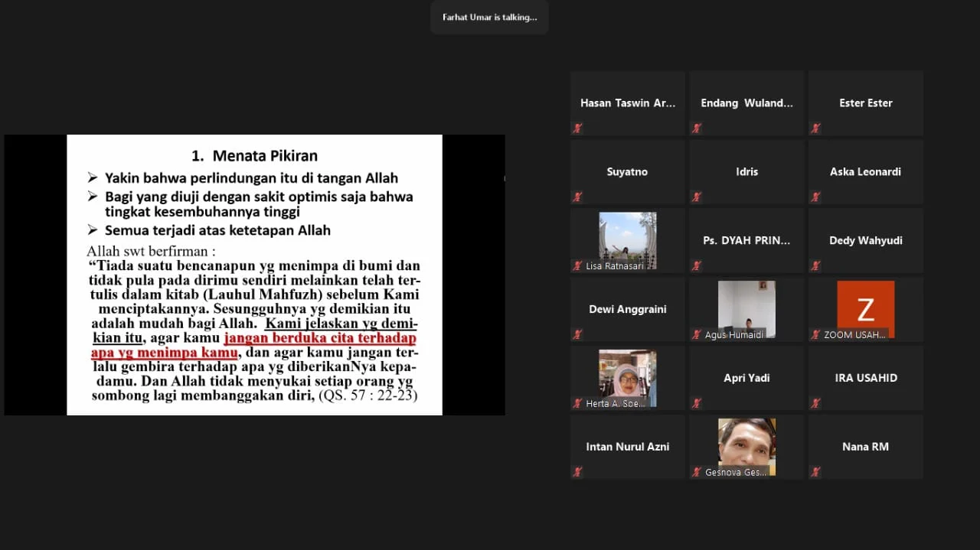Click muted mic icon beside ZOOM USAH label
Image resolution: width=980 pixels, height=550 pixels.
coord(816,335)
